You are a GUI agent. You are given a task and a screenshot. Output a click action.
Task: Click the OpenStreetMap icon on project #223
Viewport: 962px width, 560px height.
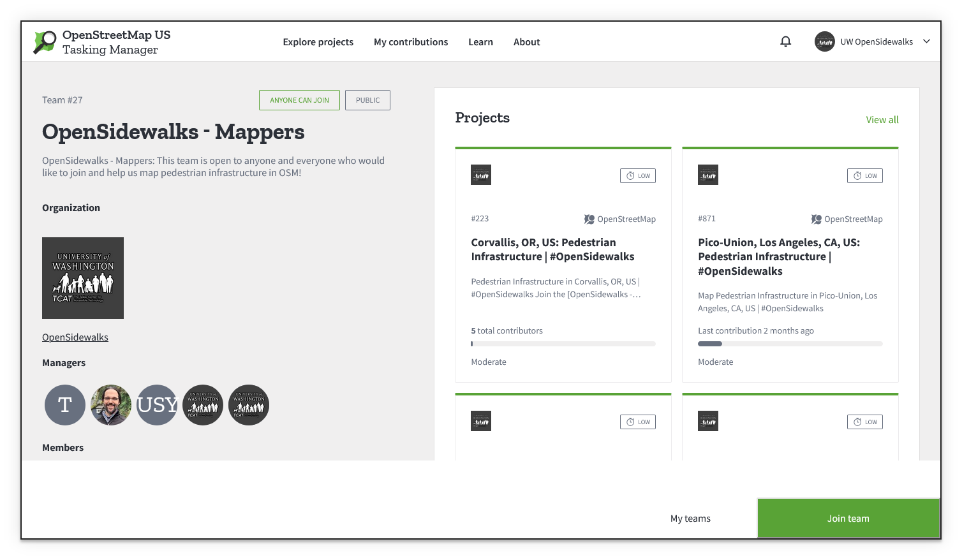[x=589, y=219]
